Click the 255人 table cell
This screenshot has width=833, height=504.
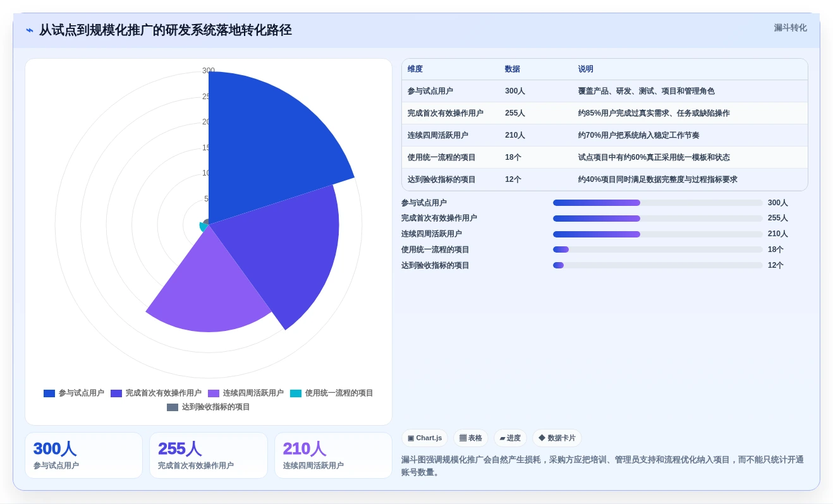point(515,114)
